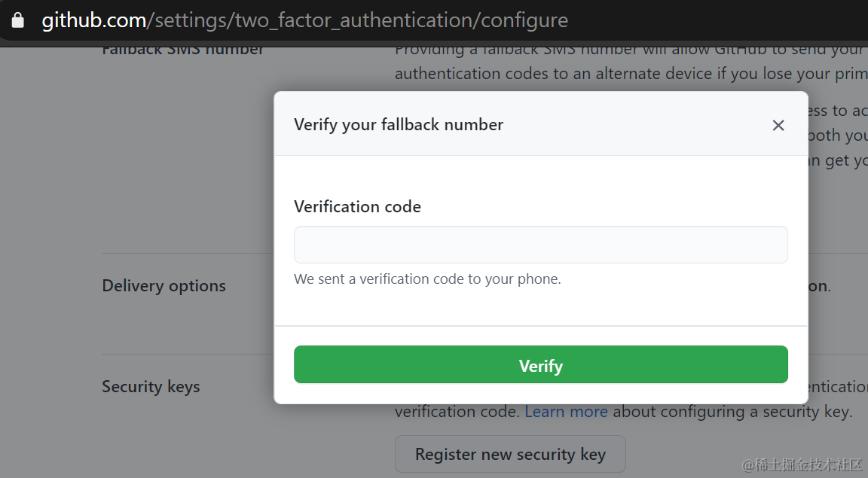Open the Learn more link
Screen dimensions: 868x478
566,412
